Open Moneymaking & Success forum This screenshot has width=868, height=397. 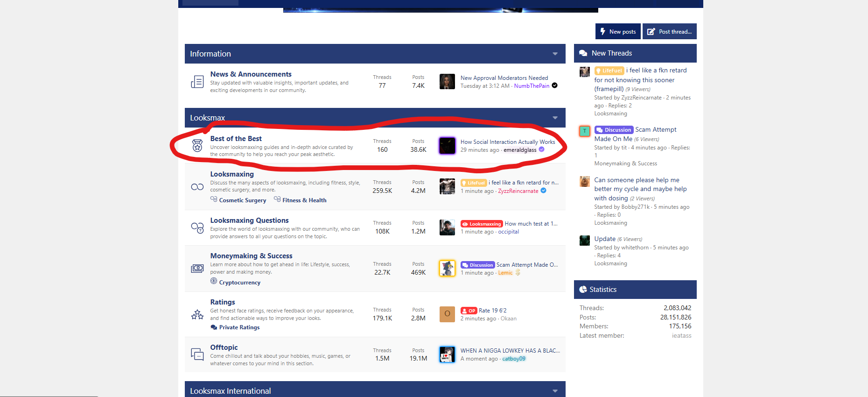[x=251, y=256]
